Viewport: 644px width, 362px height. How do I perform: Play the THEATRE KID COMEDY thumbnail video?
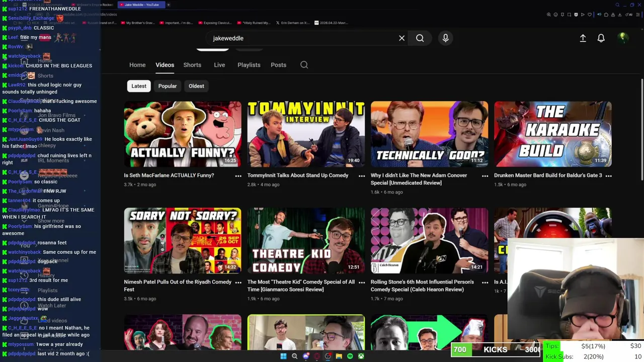point(306,240)
